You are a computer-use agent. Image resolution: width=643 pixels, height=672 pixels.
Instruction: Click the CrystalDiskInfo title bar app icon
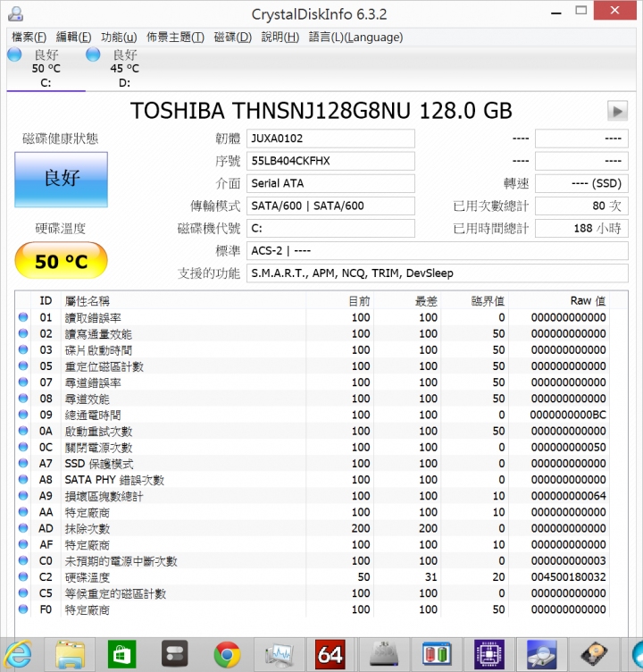pos(15,13)
